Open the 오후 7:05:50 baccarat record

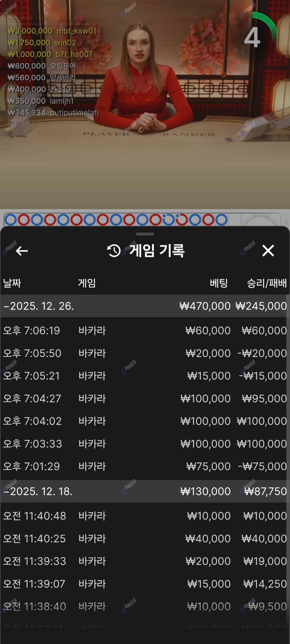pos(145,353)
